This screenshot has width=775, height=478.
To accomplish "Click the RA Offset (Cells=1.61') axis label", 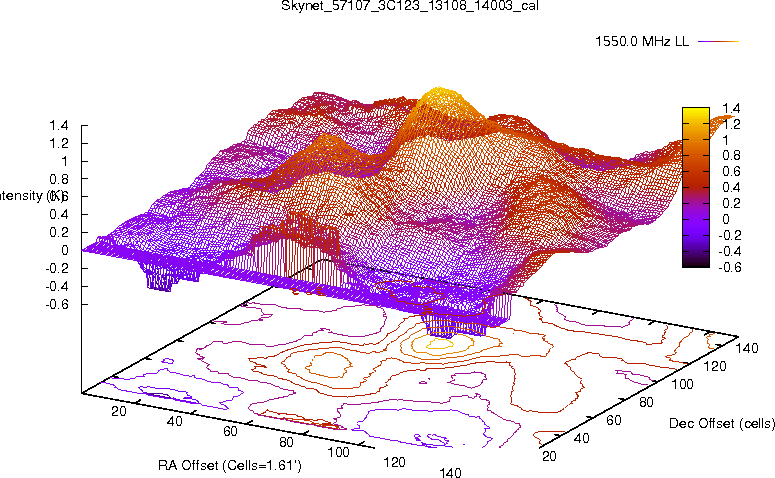I will [230, 465].
